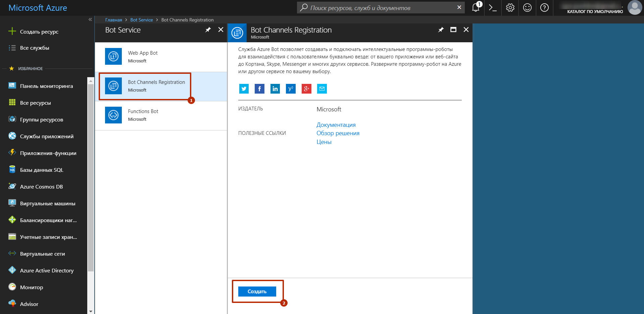644x314 pixels.
Task: Share via email envelope icon
Action: click(322, 89)
